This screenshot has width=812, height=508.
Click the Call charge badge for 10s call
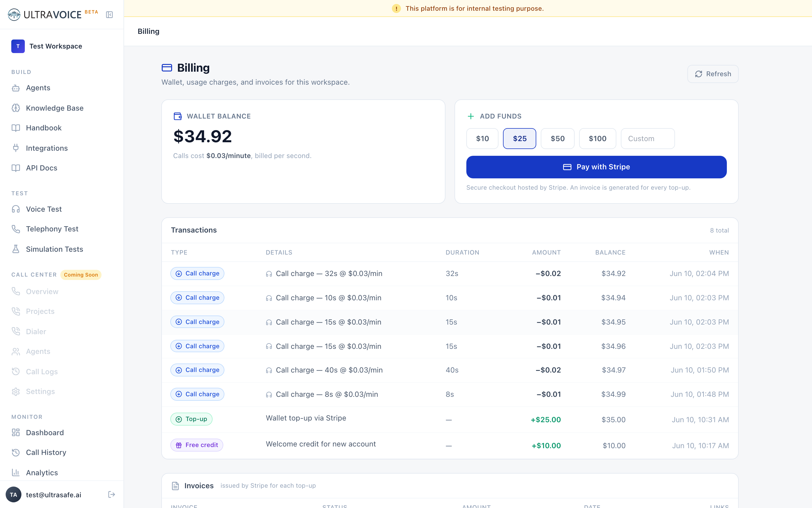point(197,298)
